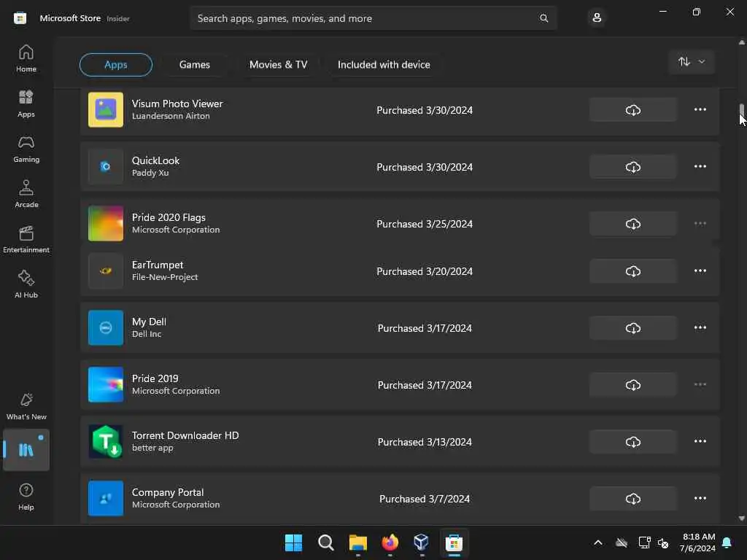This screenshot has height=560, width=747.
Task: Open the user account profile icon
Action: (597, 18)
